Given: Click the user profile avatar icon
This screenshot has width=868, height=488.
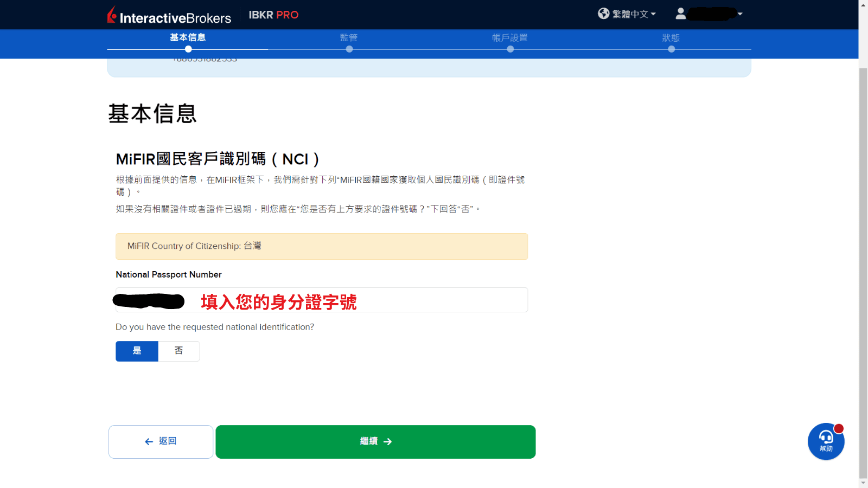Looking at the screenshot, I should point(681,14).
